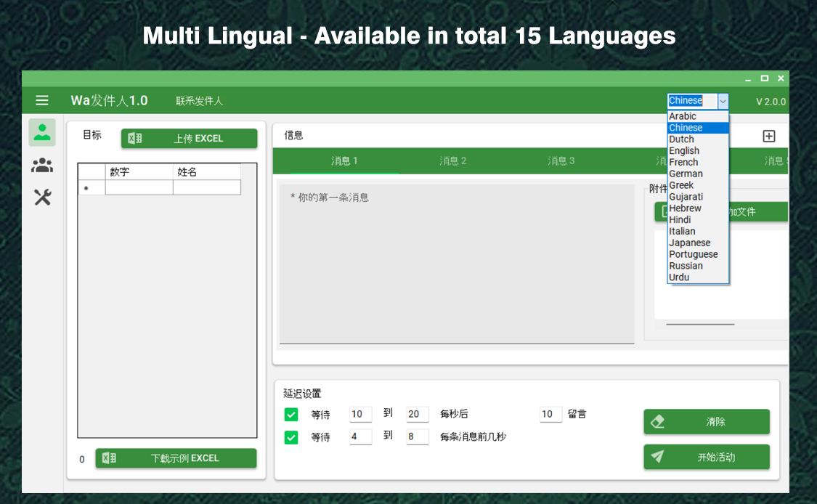
Task: Click the 上传 EXCEL button
Action: [190, 138]
